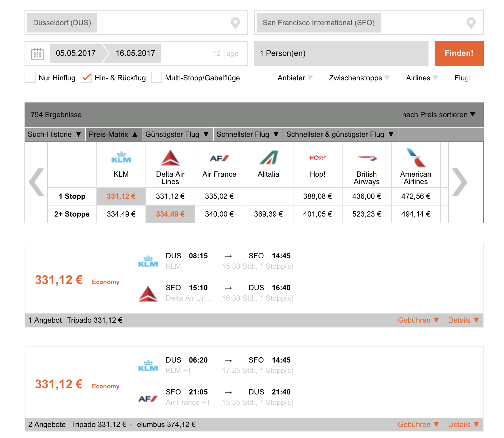Click the 794 Ergebnisse results count

[56, 115]
